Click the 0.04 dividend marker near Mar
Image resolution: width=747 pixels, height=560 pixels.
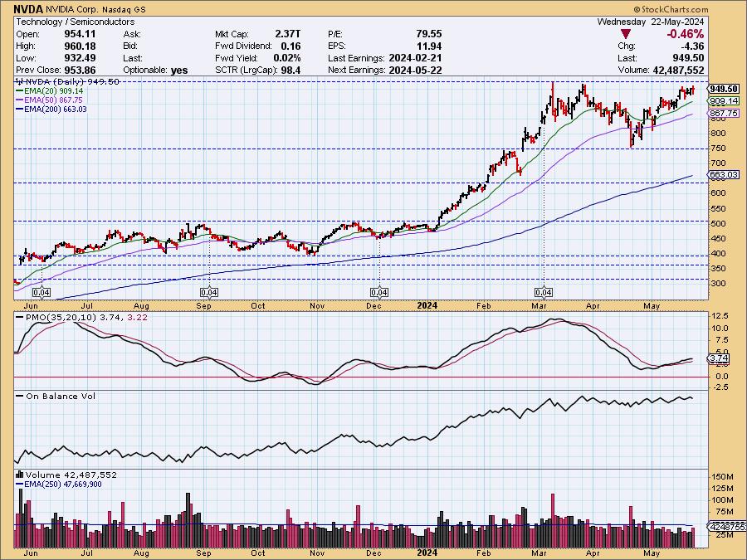point(544,292)
